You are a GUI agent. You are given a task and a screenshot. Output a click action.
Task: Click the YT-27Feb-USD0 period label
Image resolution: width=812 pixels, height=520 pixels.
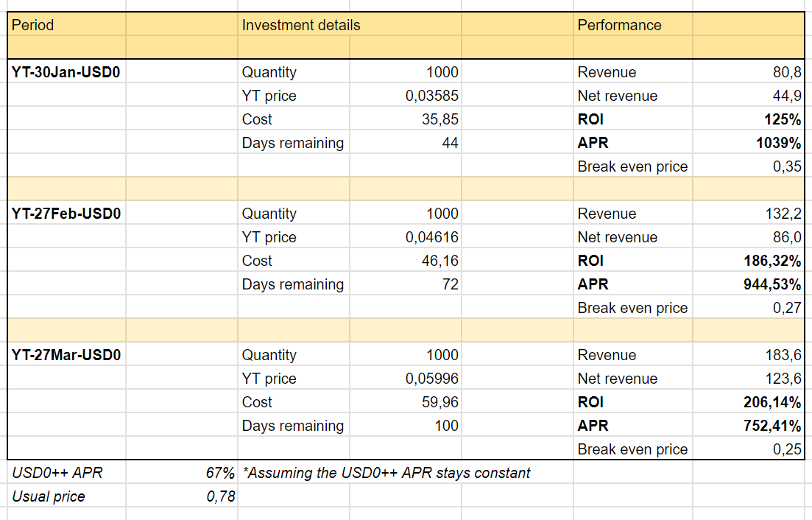66,214
